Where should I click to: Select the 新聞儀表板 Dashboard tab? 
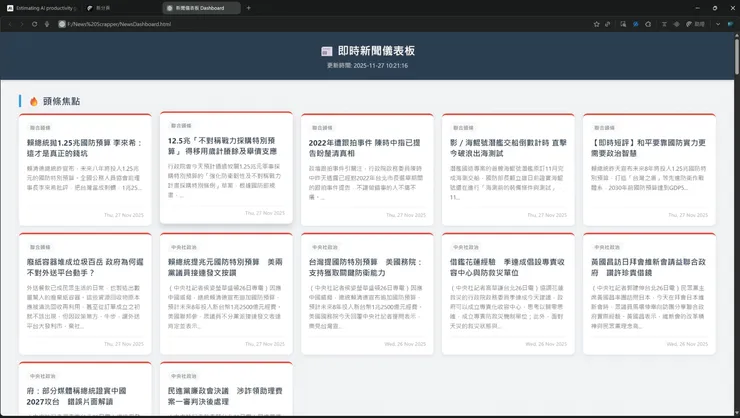[200, 8]
